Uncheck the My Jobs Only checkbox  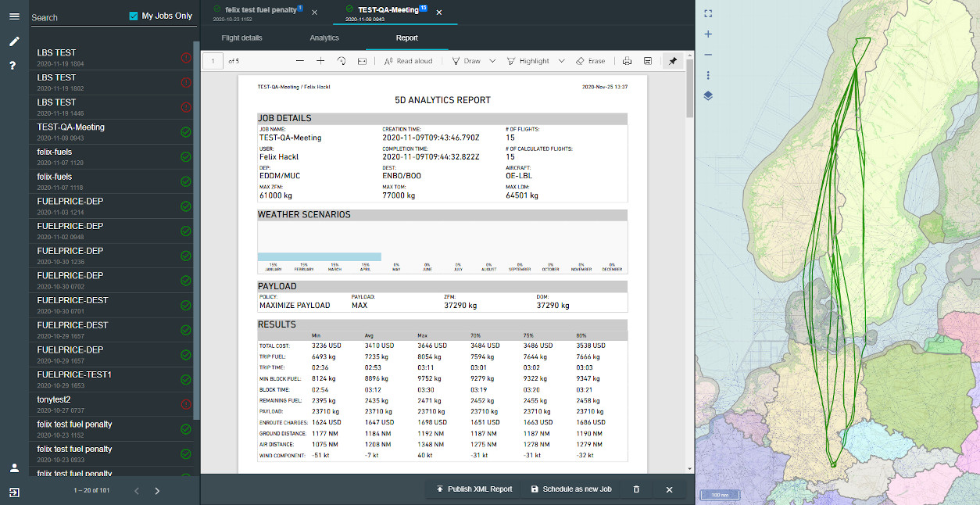(x=134, y=16)
